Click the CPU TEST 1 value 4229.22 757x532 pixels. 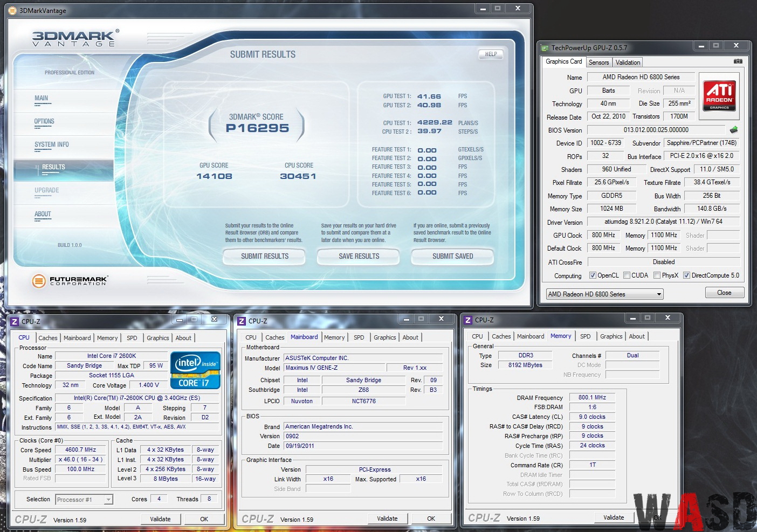point(435,123)
